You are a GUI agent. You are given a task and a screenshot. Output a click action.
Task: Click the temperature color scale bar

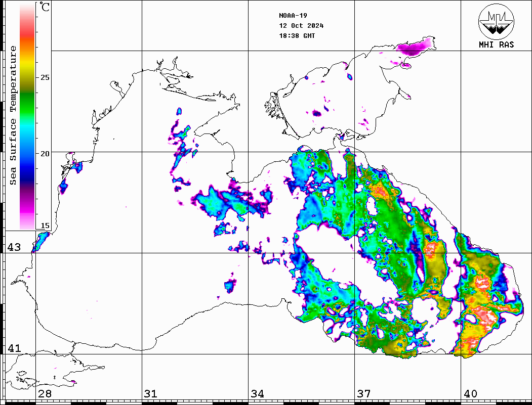tap(27, 117)
